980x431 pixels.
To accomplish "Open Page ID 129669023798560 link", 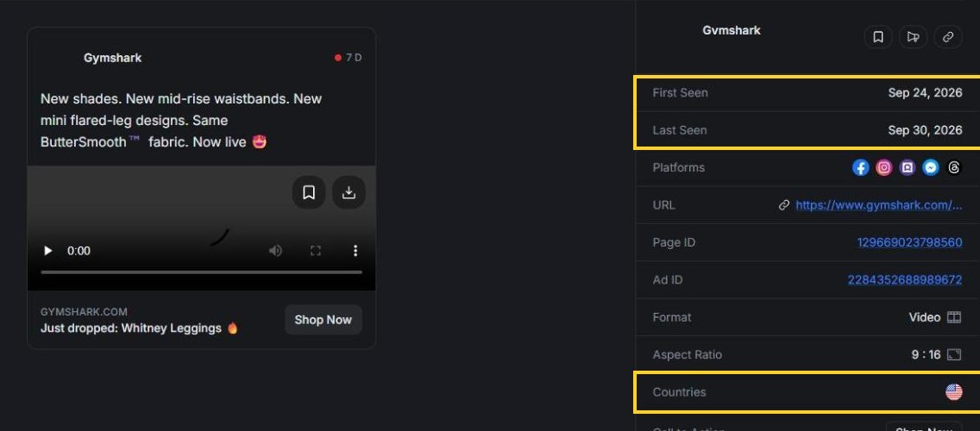I will [910, 242].
